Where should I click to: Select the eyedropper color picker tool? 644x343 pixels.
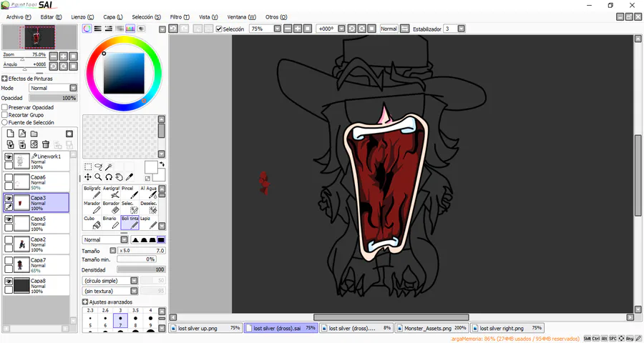[129, 177]
